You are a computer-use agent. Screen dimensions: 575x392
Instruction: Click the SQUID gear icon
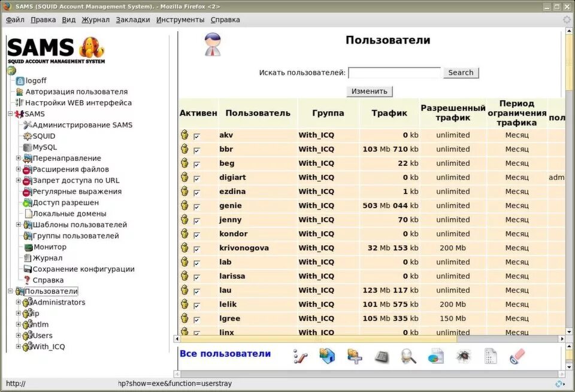click(28, 136)
